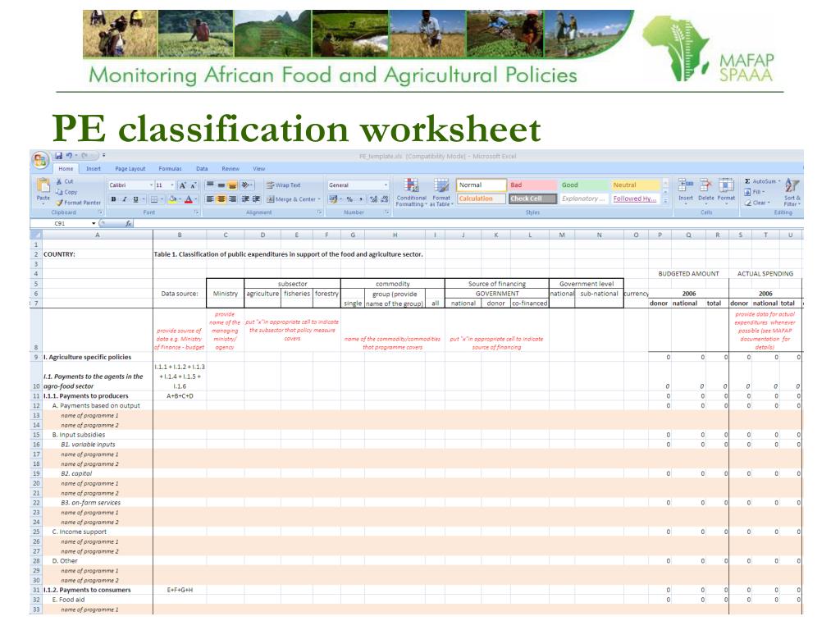Image resolution: width=840 pixels, height=630 pixels.
Task: Align cell content to the top
Action: 210,185
